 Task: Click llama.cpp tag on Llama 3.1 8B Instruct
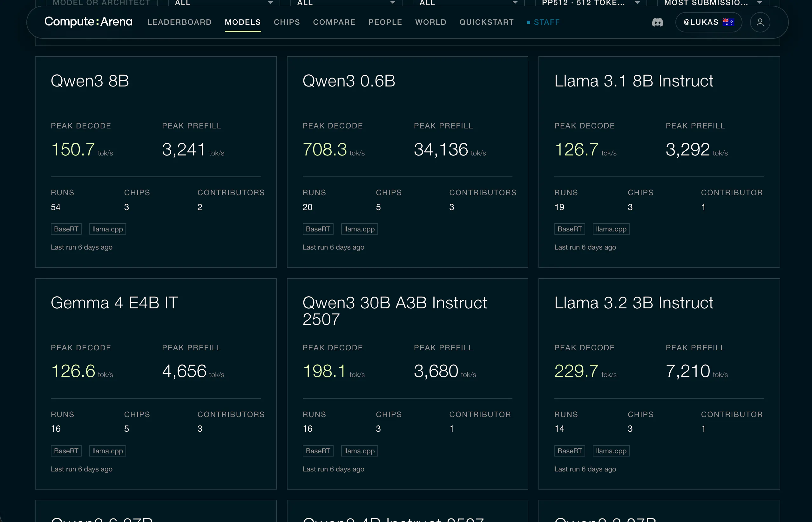tap(611, 229)
